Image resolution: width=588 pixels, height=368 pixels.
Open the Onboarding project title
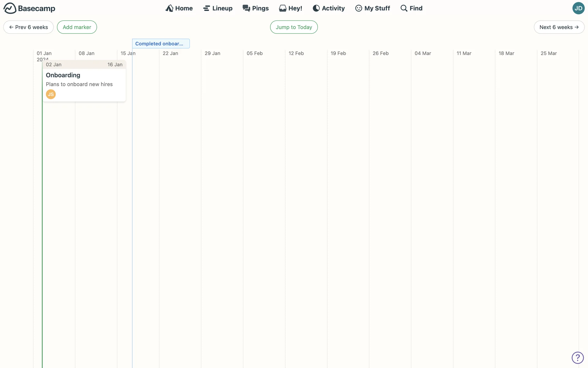63,75
